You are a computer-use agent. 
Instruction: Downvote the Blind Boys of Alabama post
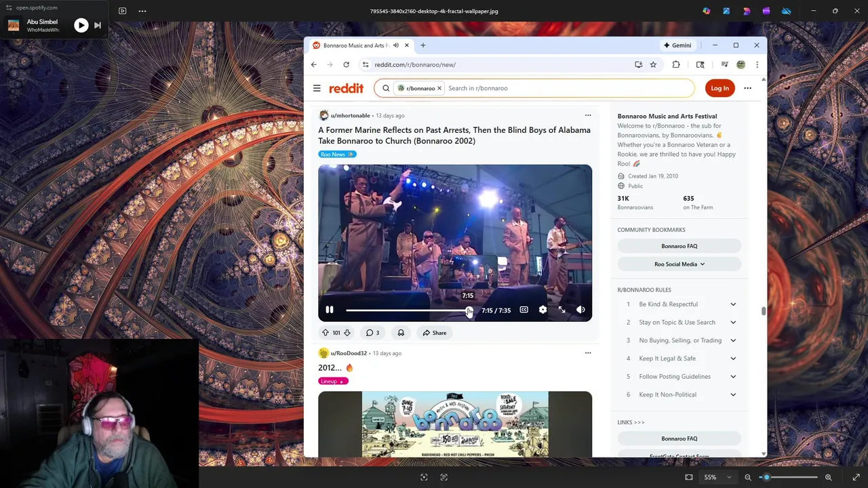click(347, 333)
